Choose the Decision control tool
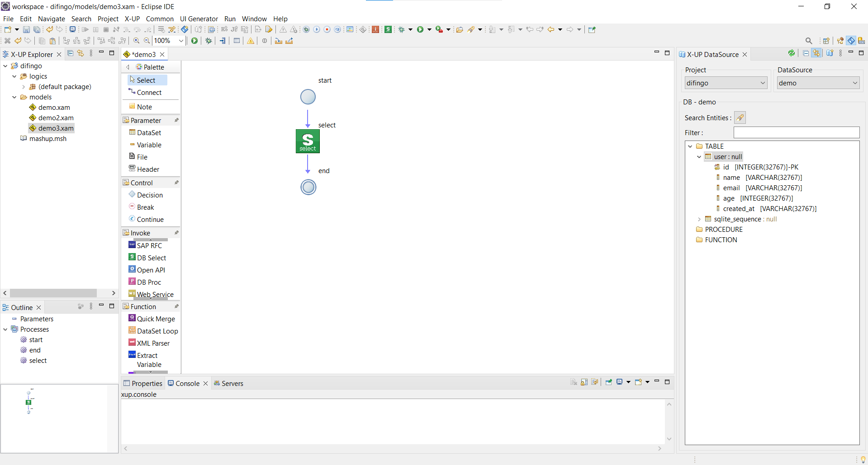The width and height of the screenshot is (868, 465). pyautogui.click(x=149, y=195)
